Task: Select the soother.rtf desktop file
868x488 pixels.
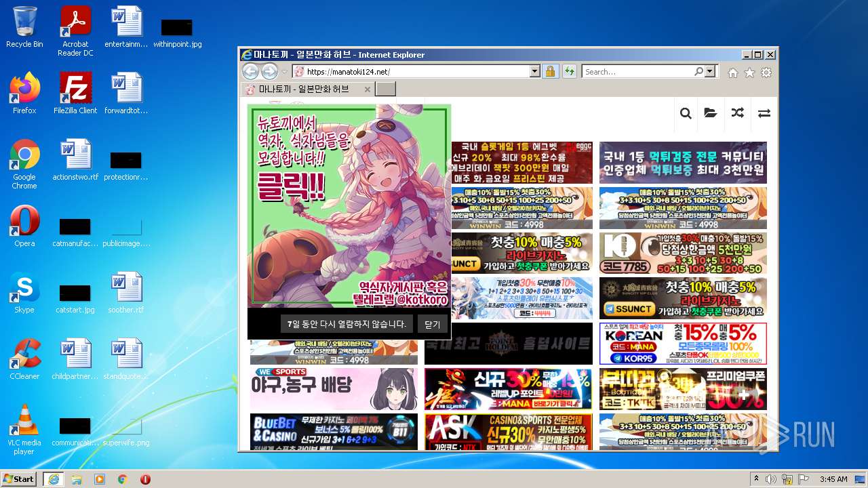Action: pos(126,293)
